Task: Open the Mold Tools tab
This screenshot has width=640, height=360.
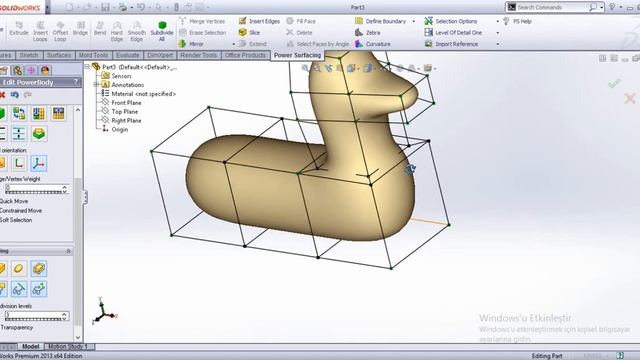Action: (93, 55)
